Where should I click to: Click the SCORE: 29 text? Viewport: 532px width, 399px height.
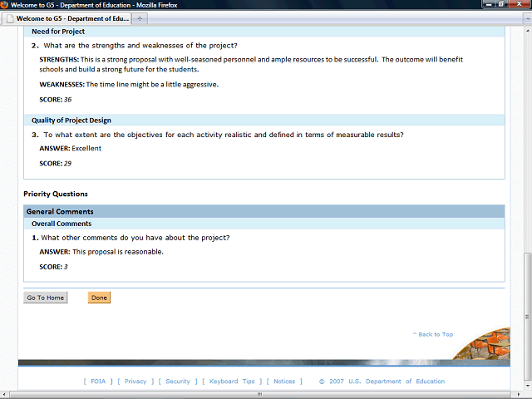56,164
